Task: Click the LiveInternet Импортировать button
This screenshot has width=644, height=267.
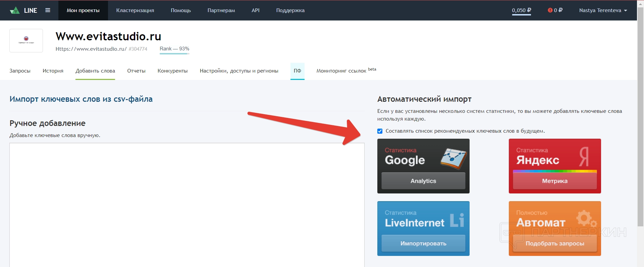Action: pos(423,243)
